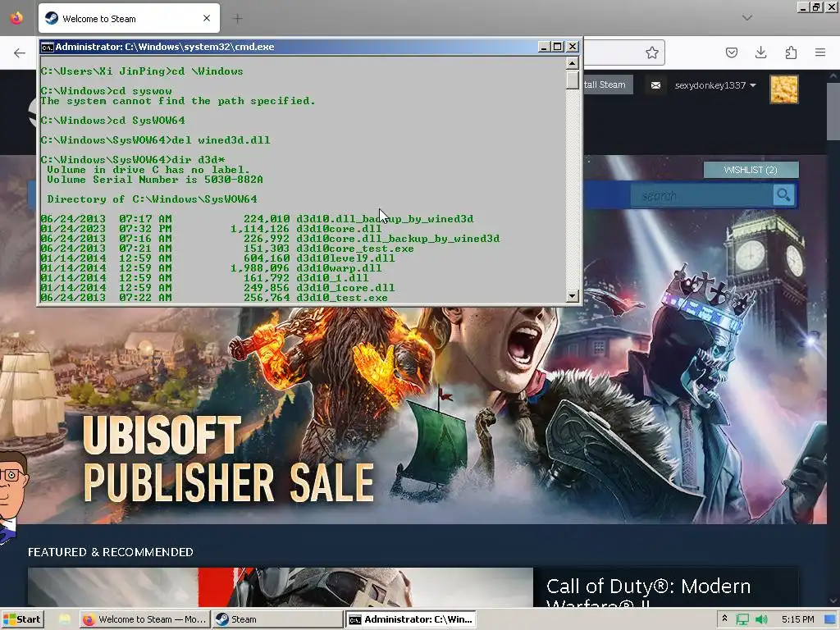Open the file explorer quick launch icon
840x630 pixels.
[64, 619]
